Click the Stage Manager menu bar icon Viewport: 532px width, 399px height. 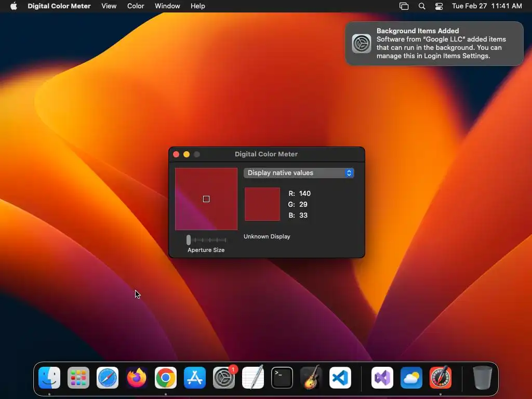404,6
